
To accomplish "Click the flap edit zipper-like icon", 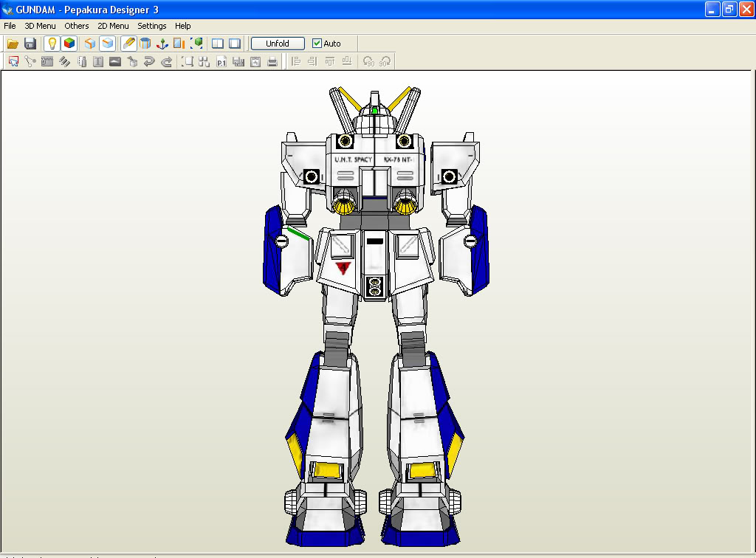I will pos(47,62).
